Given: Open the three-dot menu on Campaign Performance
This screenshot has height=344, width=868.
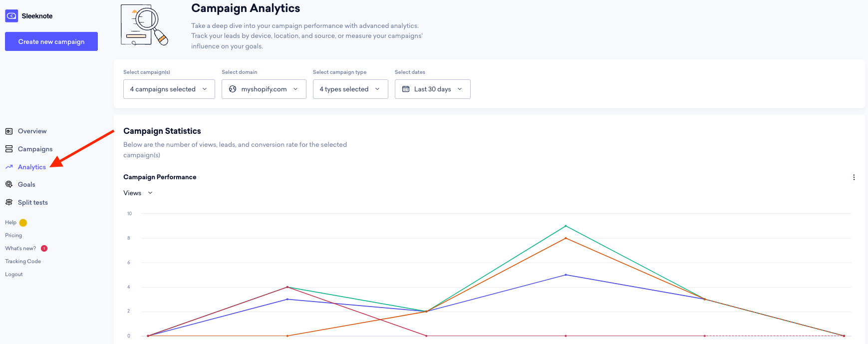Looking at the screenshot, I should pyautogui.click(x=854, y=177).
